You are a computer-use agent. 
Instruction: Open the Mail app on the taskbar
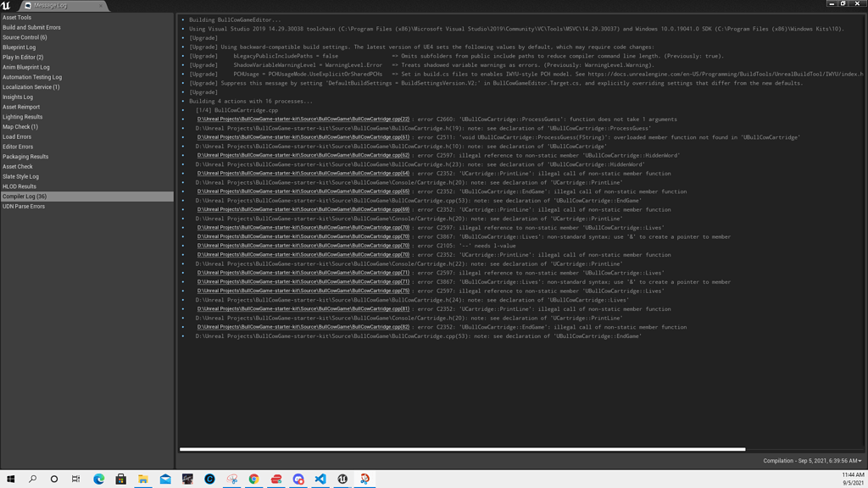[x=164, y=479]
